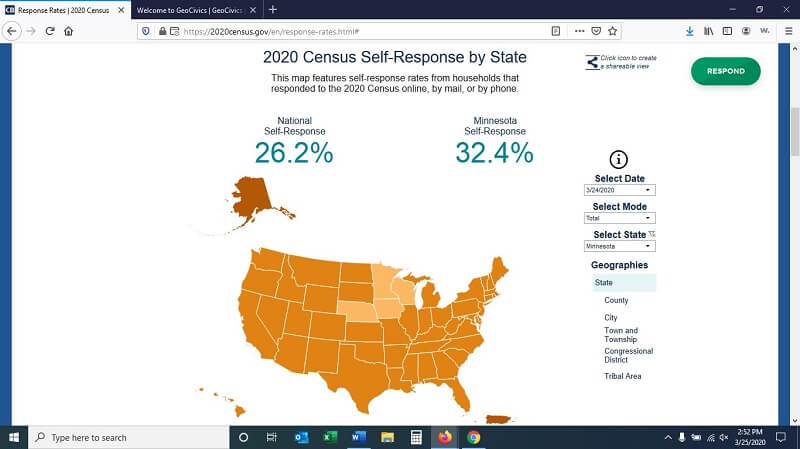Go to the browser home page icon
The image size is (800, 449).
68,31
